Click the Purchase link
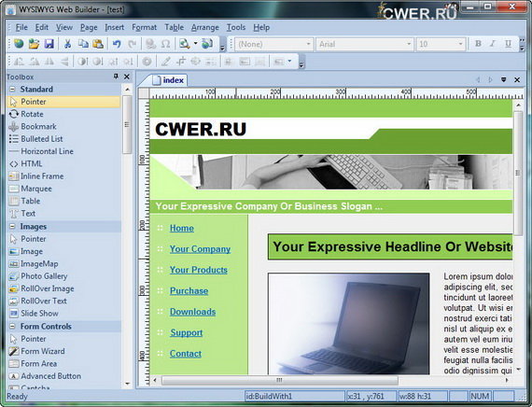Viewport: 532px width, 407px height. tap(189, 291)
